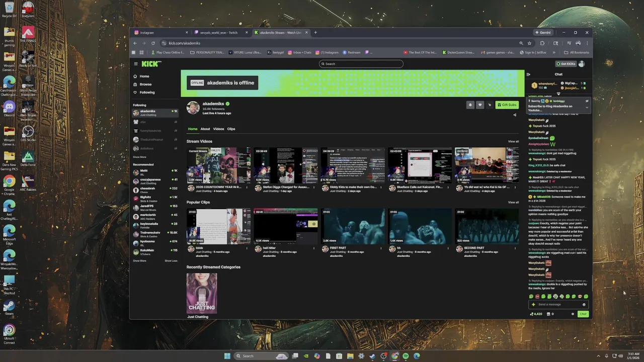Switch to Instagram browser tab
The image size is (644, 362).
click(x=161, y=33)
